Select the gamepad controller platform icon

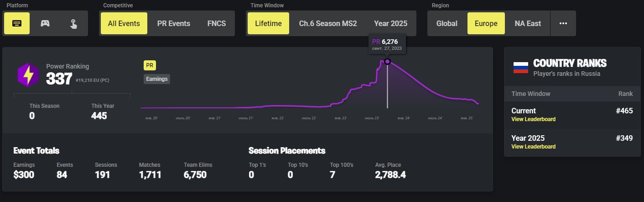point(45,23)
